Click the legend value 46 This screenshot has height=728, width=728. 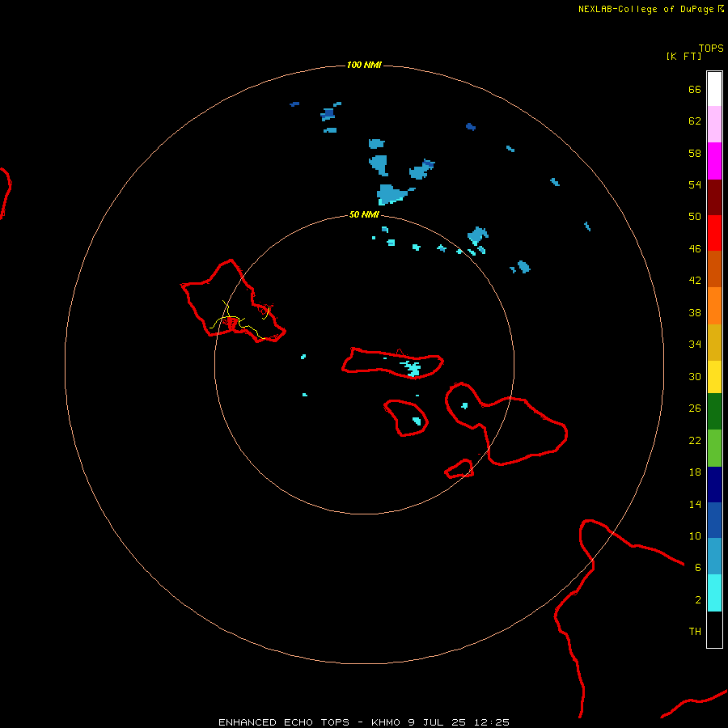(x=695, y=248)
